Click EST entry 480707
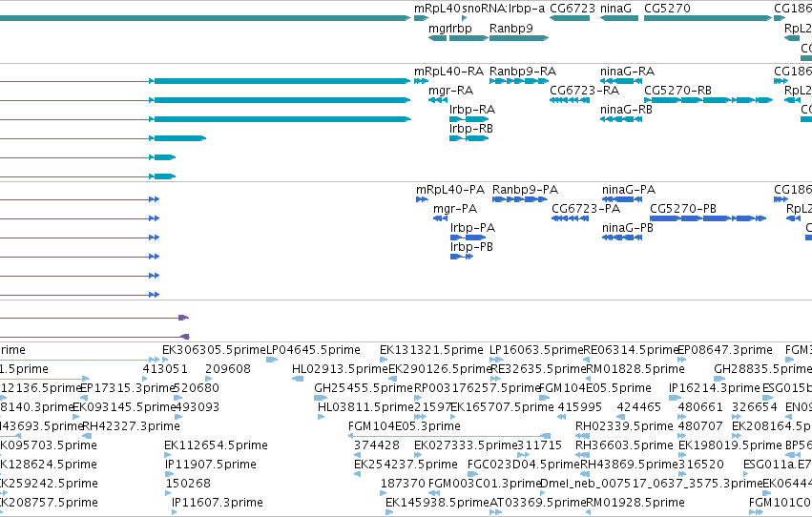812x517 pixels. tap(700, 426)
